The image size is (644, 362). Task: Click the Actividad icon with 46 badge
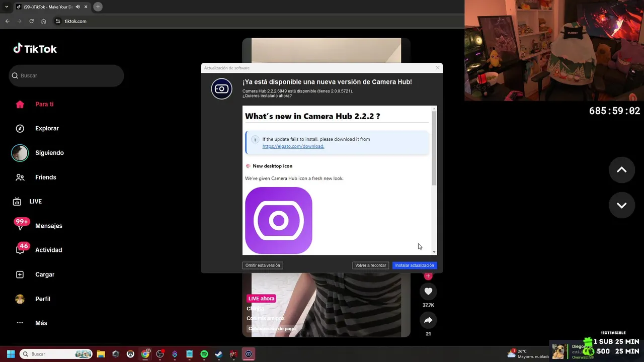[22, 248]
